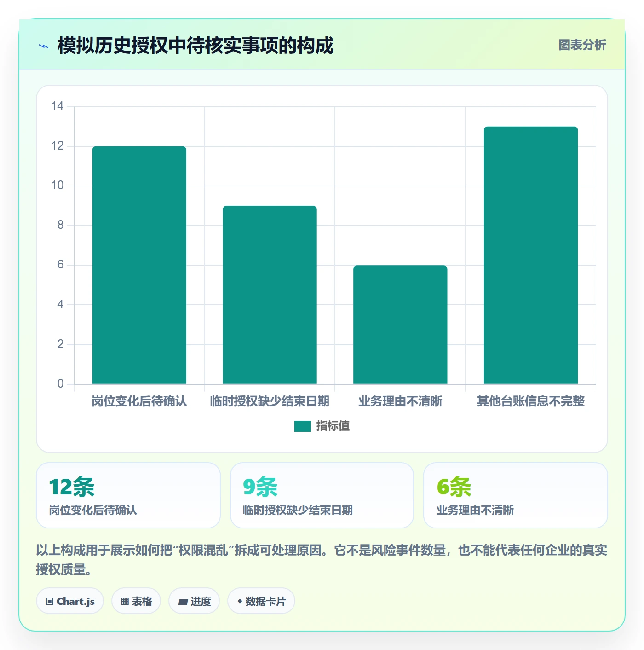Click the note paragraph starting 以上构成用于展示

(x=322, y=560)
